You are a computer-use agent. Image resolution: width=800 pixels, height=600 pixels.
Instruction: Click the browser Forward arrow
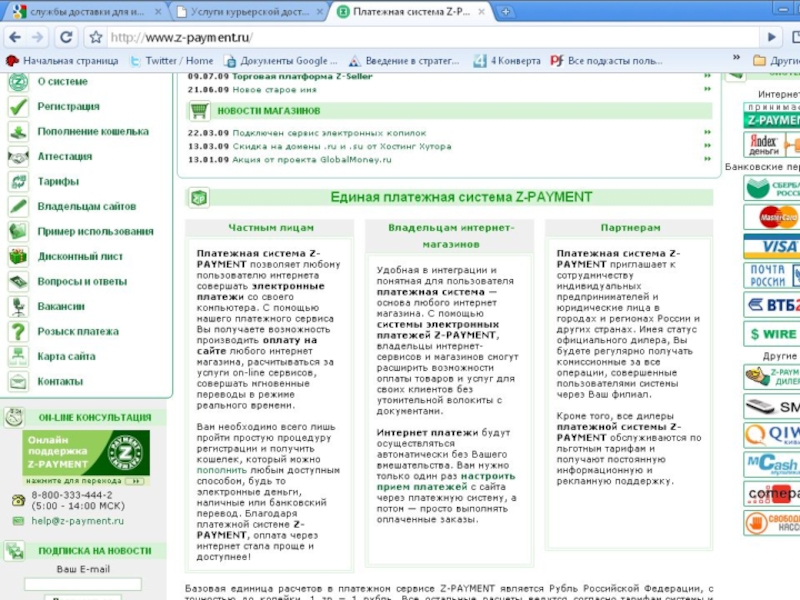click(37, 37)
